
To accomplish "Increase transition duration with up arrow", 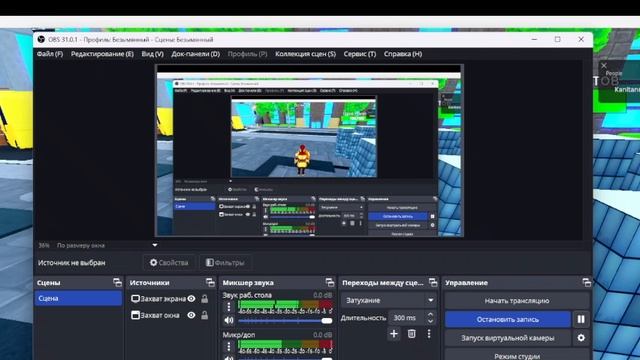I will tap(430, 314).
